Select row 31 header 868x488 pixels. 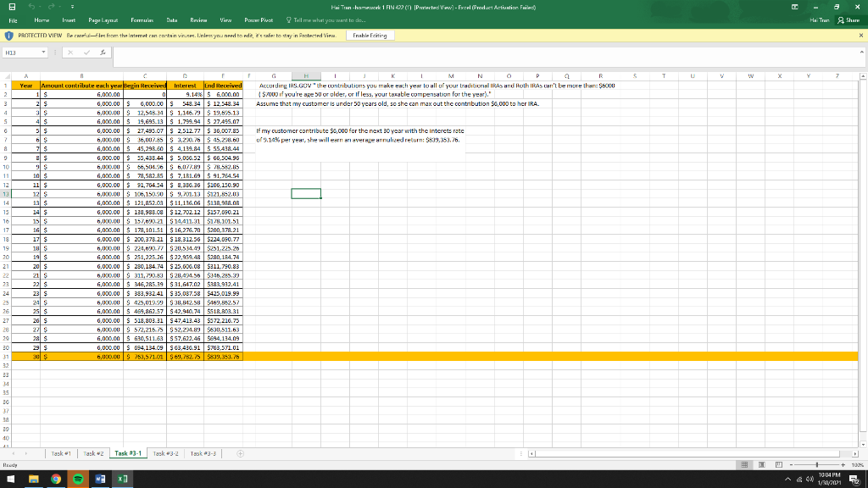click(6, 357)
